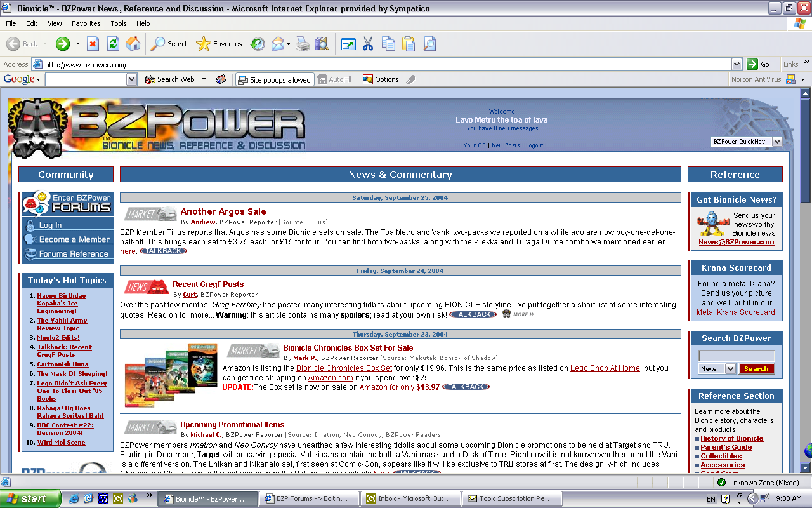Click the scissors Cut icon

368,44
